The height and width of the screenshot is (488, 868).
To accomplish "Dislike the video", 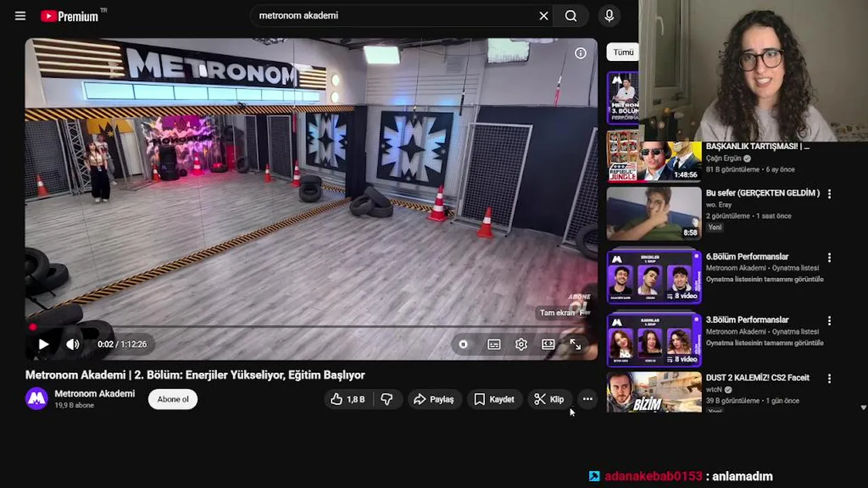I will pos(387,399).
